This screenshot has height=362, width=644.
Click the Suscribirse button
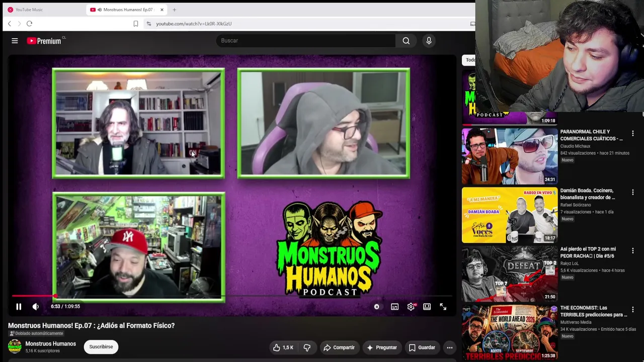click(x=101, y=347)
